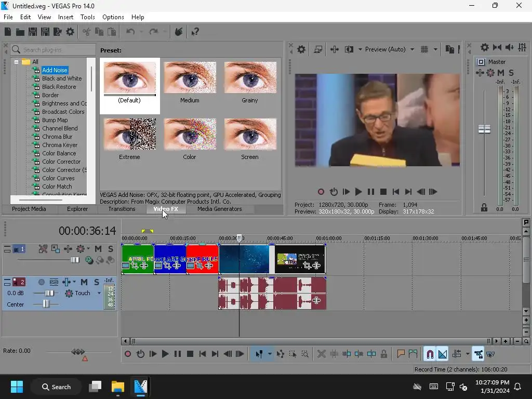The image size is (532, 399).
Task: Show preview overlays grid icon
Action: 424,49
